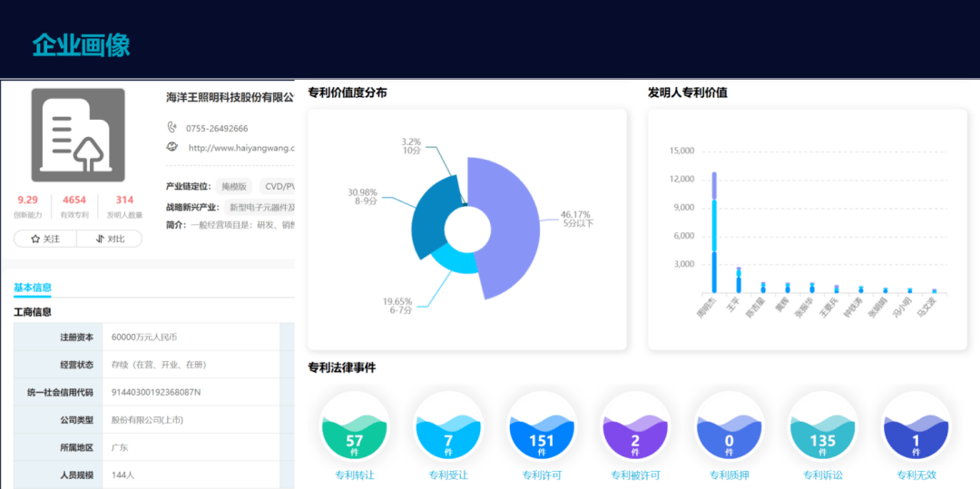Click the 广东 region value
The width and height of the screenshot is (980, 489).
tap(120, 448)
